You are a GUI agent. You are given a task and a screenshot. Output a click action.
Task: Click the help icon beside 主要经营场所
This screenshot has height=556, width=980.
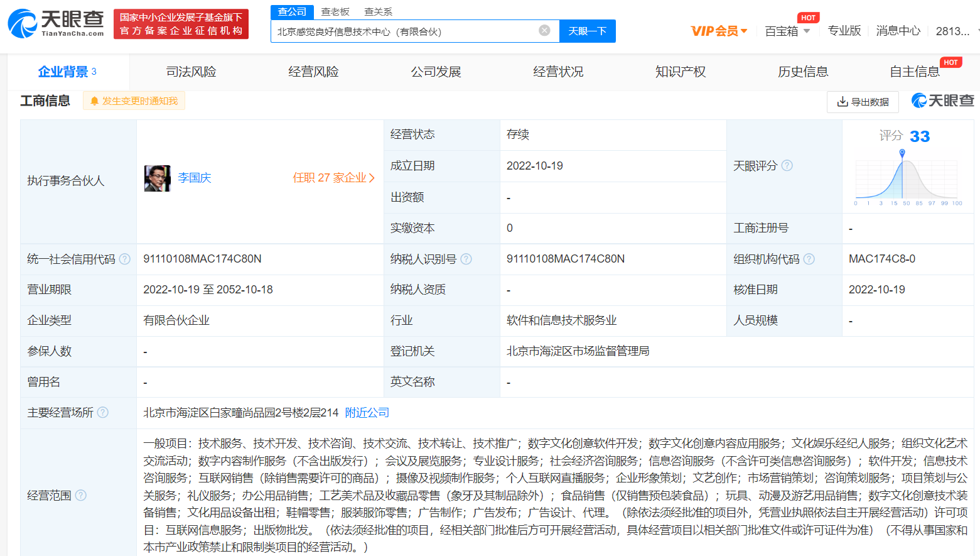click(104, 412)
